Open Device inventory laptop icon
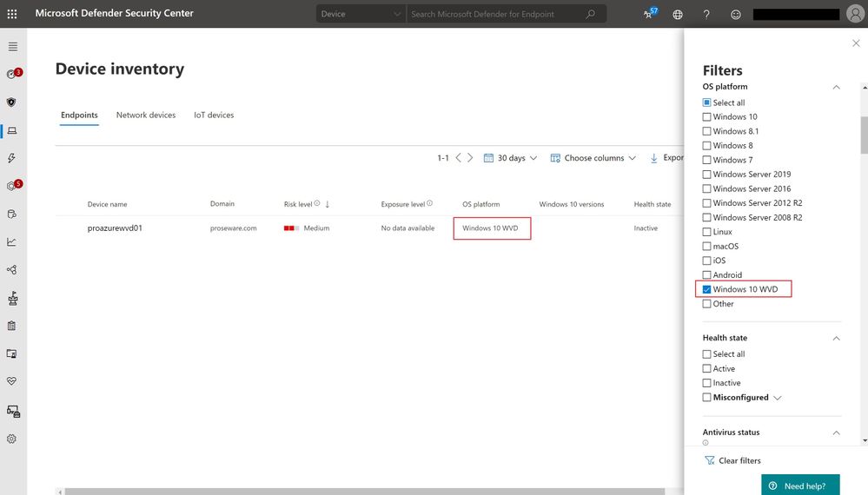This screenshot has height=495, width=868. click(x=12, y=130)
